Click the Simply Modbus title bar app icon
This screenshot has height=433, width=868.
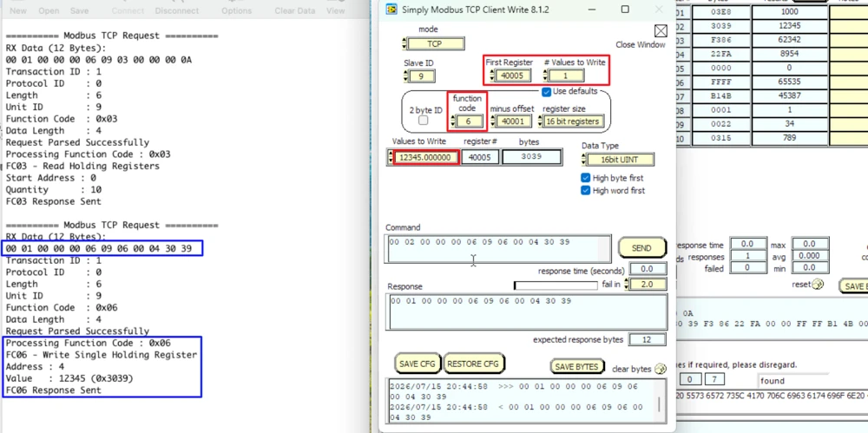[391, 10]
